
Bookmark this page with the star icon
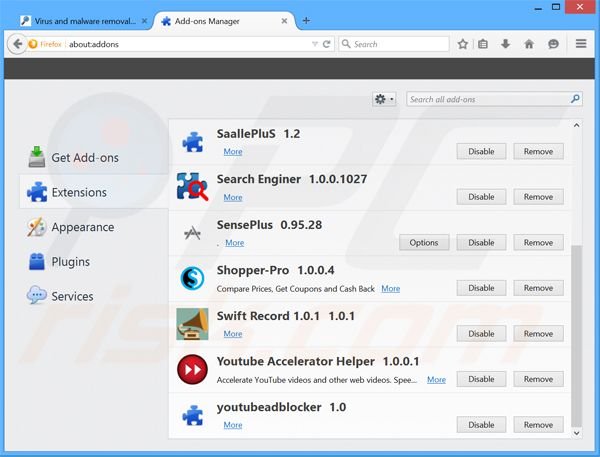pos(463,44)
